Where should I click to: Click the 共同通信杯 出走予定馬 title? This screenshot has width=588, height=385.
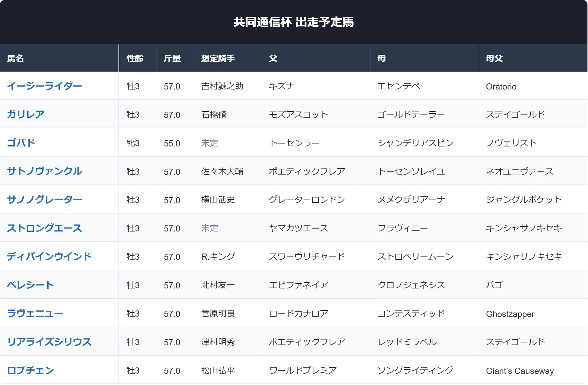coord(294,22)
